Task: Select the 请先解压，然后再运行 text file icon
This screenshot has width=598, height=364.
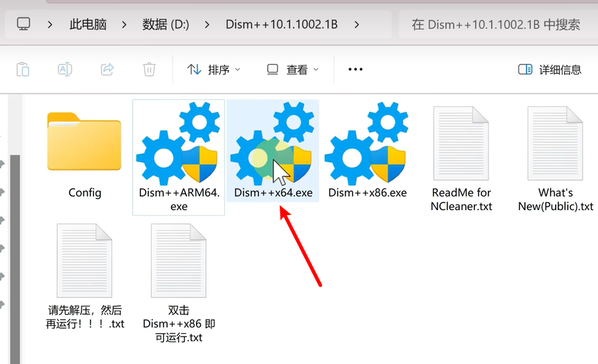Action: (84, 261)
